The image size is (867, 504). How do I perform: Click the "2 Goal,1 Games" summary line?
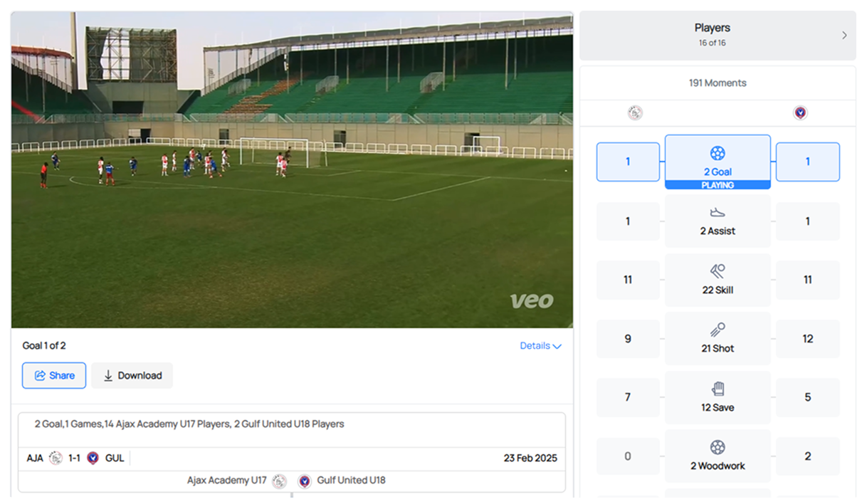(189, 424)
